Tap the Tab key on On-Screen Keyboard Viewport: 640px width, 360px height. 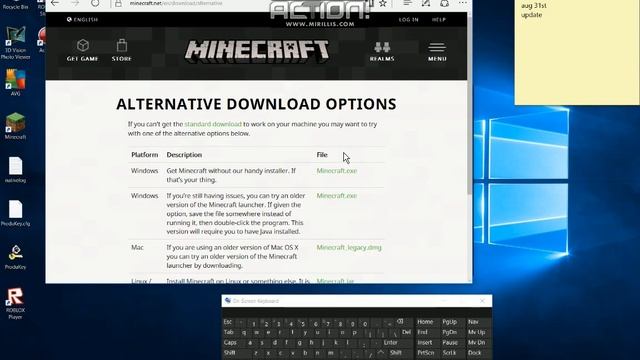click(229, 332)
